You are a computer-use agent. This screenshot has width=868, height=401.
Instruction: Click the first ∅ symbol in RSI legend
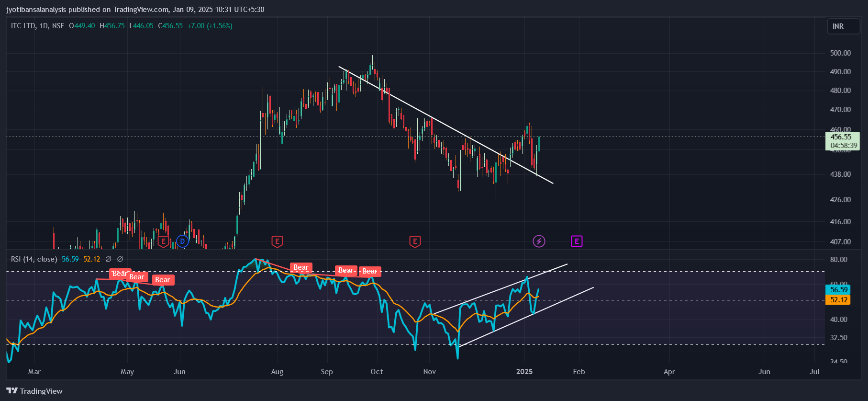click(x=108, y=259)
